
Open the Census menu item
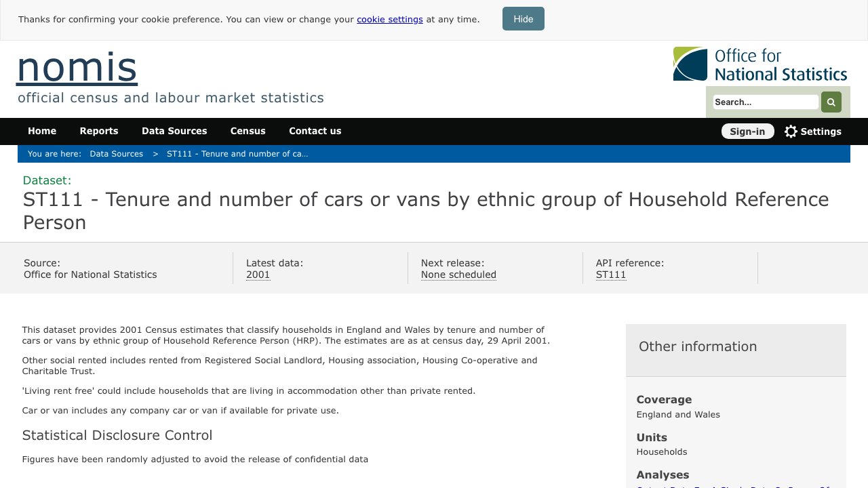click(x=248, y=131)
